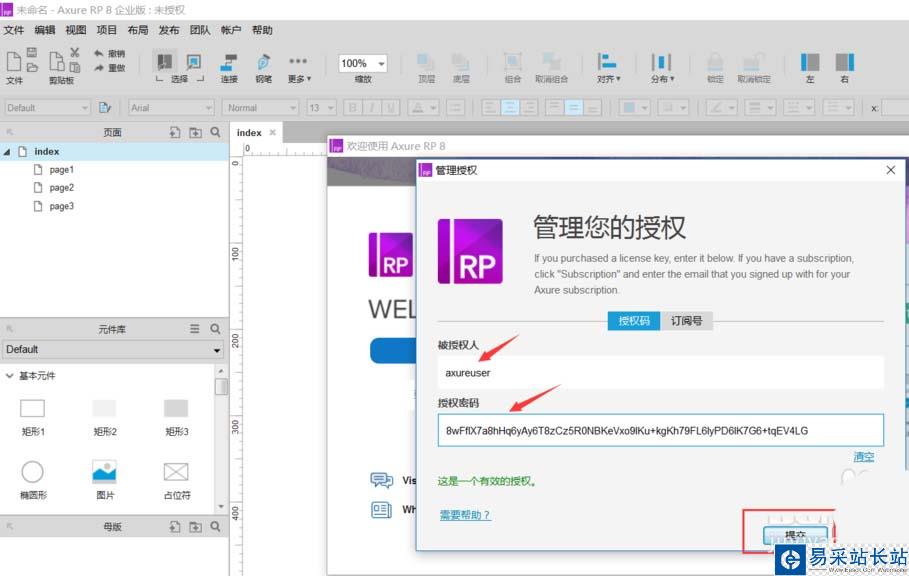Select the contained selection mode tool
This screenshot has height=576, width=909.
(x=194, y=61)
